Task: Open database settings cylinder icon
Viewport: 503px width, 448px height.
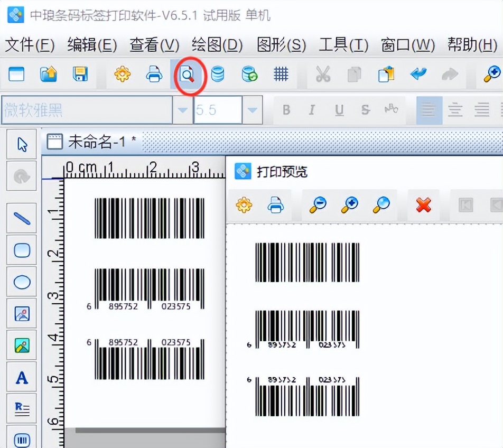Action: click(x=218, y=74)
